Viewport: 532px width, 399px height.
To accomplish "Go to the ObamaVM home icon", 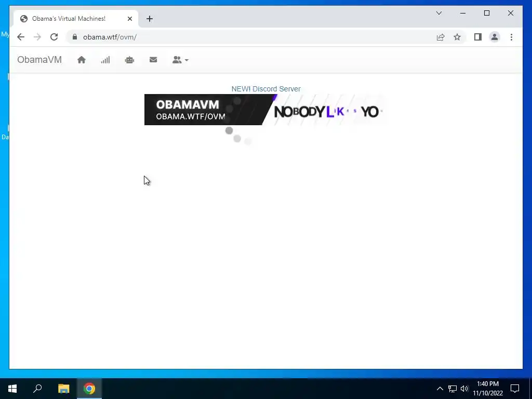I will click(82, 60).
